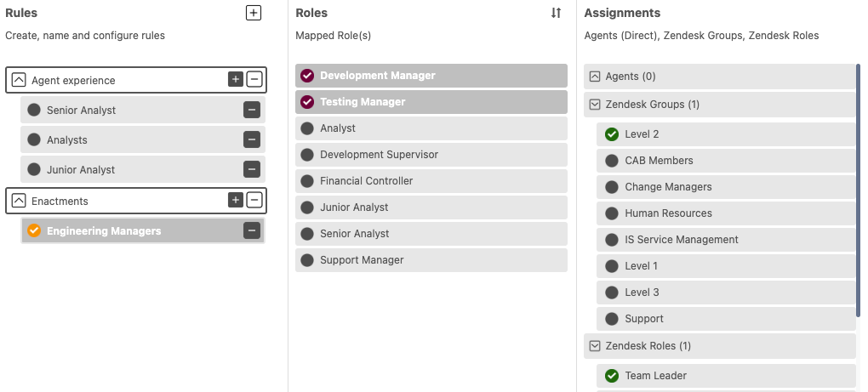The height and width of the screenshot is (392, 868).
Task: Remove the Senior Analyst rule with its minus icon
Action: click(252, 110)
